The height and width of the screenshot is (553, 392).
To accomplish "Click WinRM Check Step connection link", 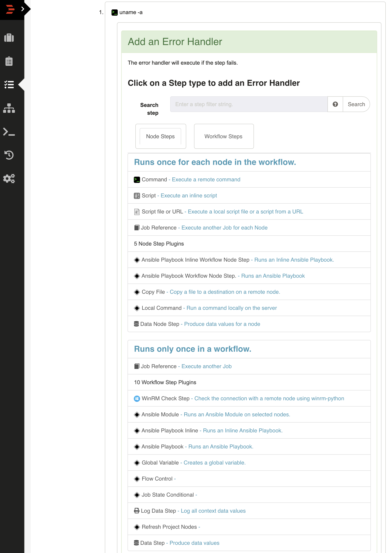I will 269,398.
